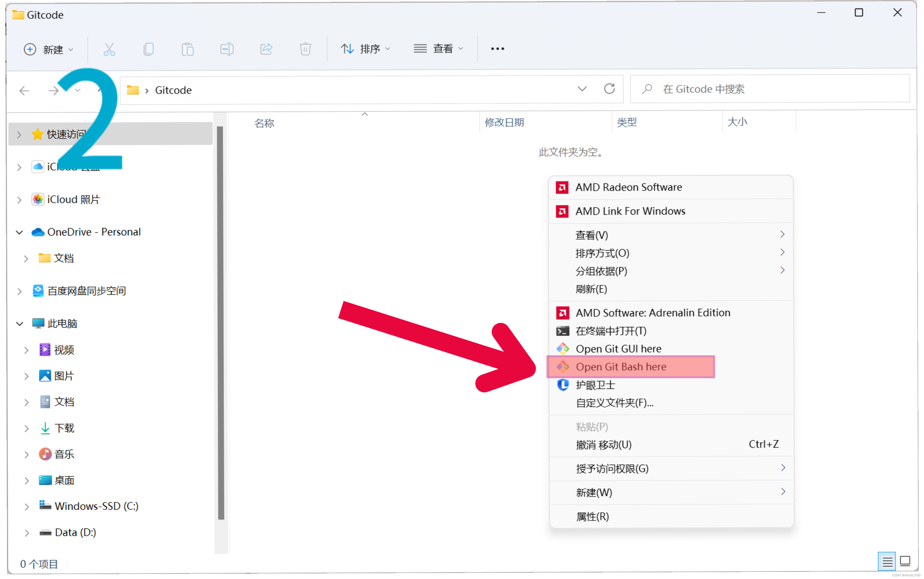Select Open Git Bash here menu entry
The image size is (924, 579).
(621, 367)
